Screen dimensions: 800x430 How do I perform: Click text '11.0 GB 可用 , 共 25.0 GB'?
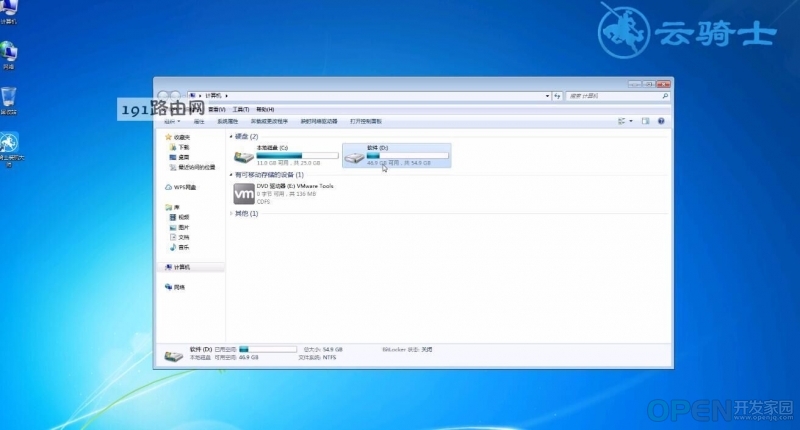tap(288, 163)
